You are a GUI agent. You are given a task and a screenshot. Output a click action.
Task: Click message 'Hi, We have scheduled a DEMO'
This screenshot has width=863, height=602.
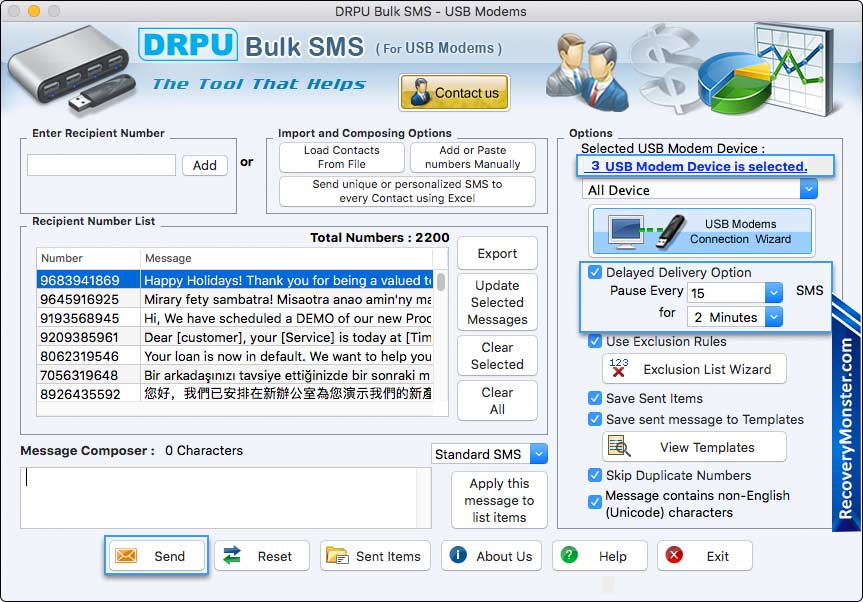click(288, 318)
